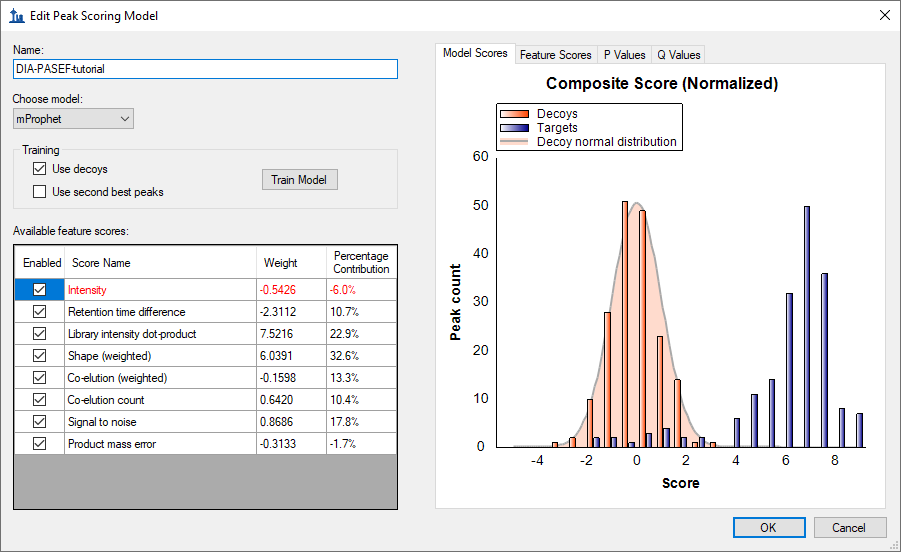This screenshot has height=552, width=901.
Task: Toggle the Use decoys checkbox
Action: point(39,169)
